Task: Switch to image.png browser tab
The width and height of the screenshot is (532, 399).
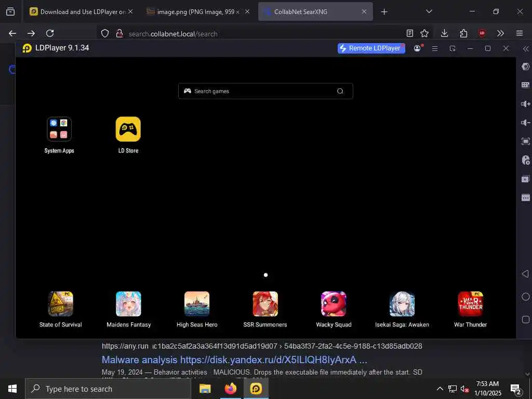Action: click(x=198, y=11)
